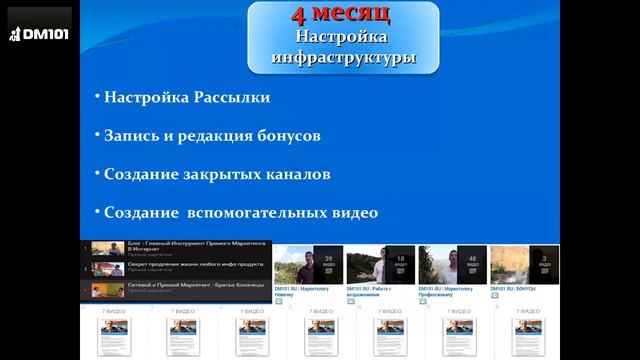Select video thumbnail for Сетевой и Прямой Маркетинг
This screenshot has height=360, width=640.
coord(108,290)
